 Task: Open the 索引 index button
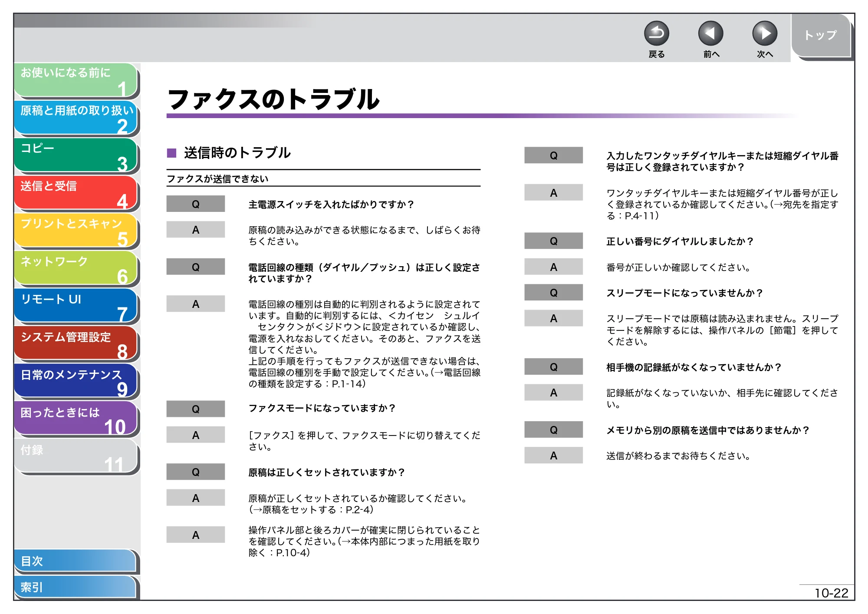click(75, 587)
